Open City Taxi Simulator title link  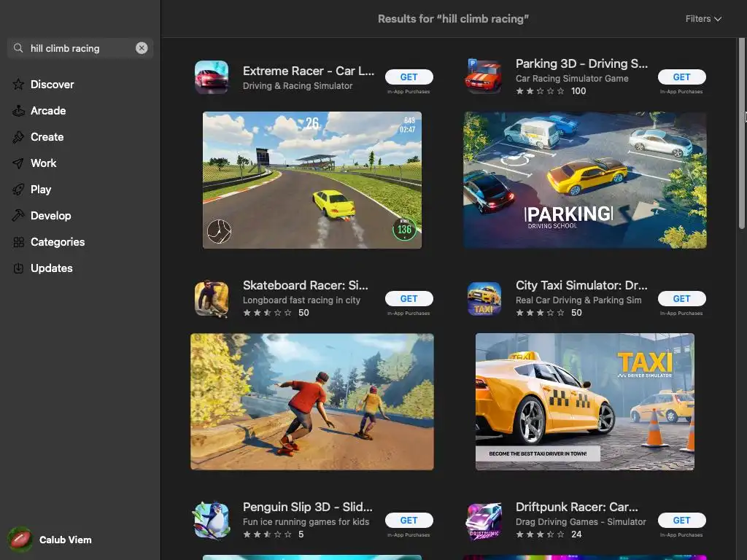point(581,285)
